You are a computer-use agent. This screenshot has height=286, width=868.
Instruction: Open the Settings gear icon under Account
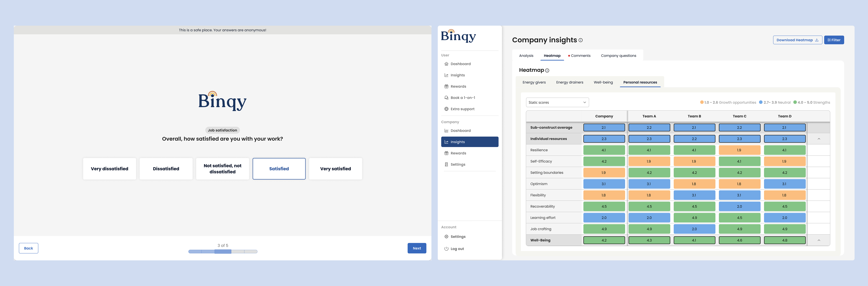[x=446, y=236]
